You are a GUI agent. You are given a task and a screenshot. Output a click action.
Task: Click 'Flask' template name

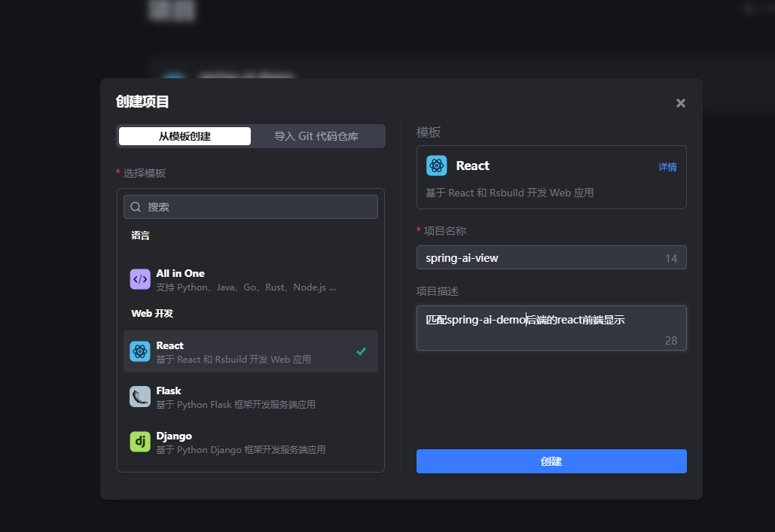[x=169, y=391]
